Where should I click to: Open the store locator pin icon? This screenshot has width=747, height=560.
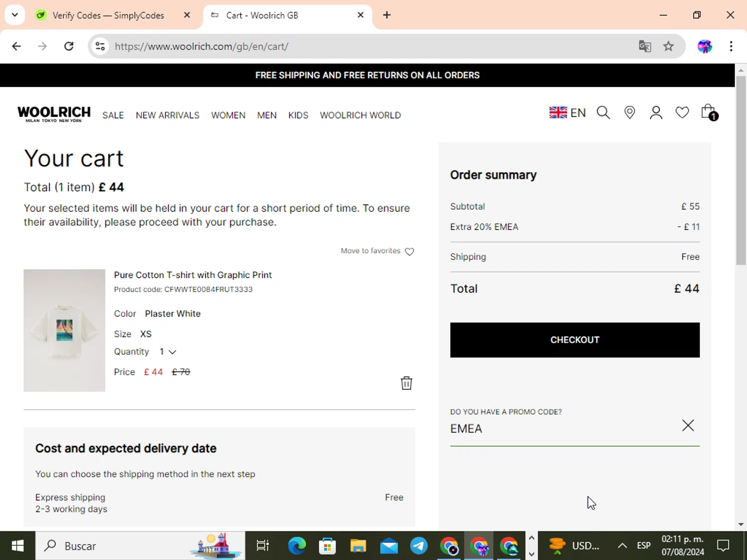coord(629,113)
